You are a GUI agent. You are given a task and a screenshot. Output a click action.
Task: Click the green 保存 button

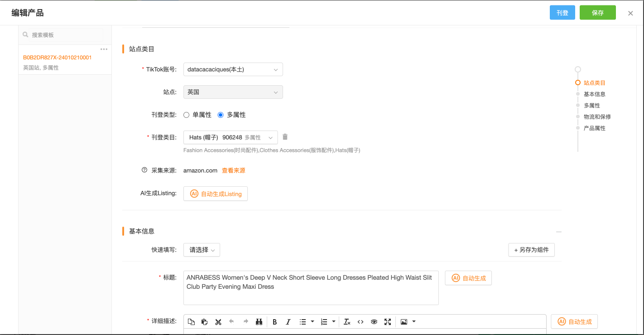click(597, 13)
